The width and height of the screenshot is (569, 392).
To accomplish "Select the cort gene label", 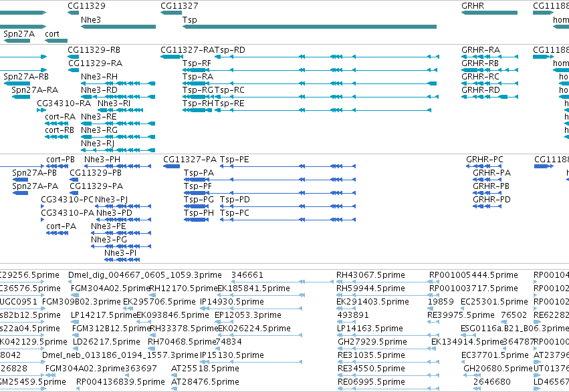I will click(x=52, y=34).
